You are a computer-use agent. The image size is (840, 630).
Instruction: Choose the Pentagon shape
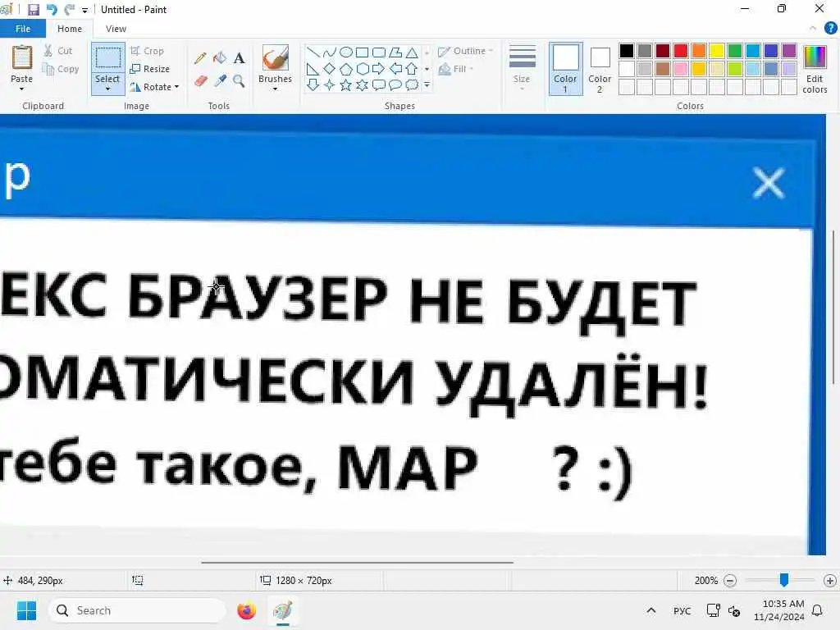point(346,69)
